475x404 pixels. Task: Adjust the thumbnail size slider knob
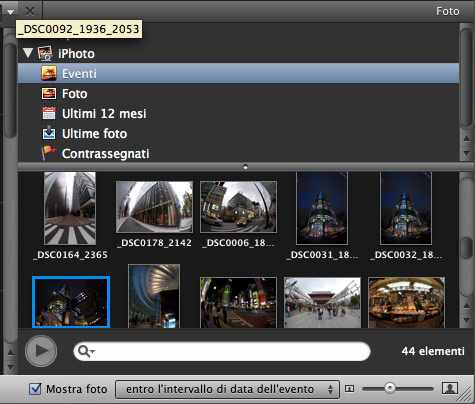point(389,388)
